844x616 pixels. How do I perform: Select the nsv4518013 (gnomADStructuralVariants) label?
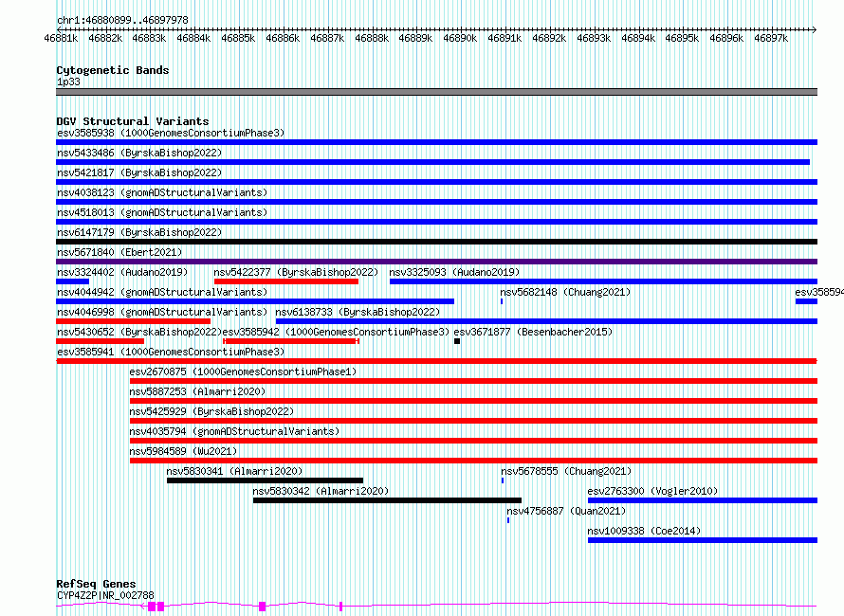coord(162,212)
